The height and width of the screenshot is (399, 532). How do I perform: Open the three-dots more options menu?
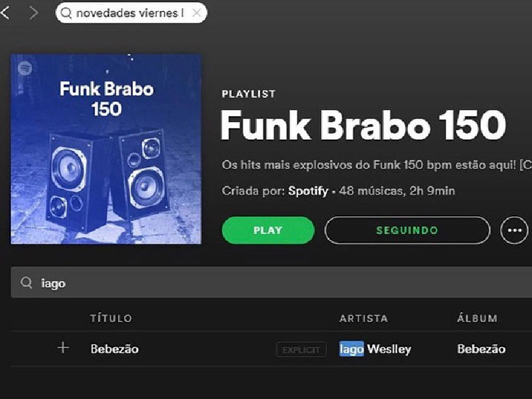[x=514, y=230]
